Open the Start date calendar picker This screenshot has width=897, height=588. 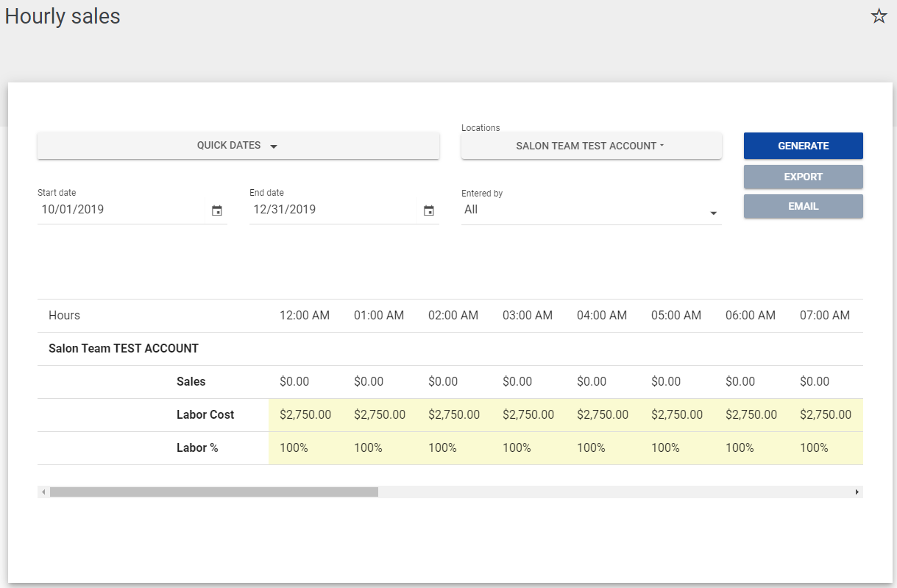[x=217, y=210]
